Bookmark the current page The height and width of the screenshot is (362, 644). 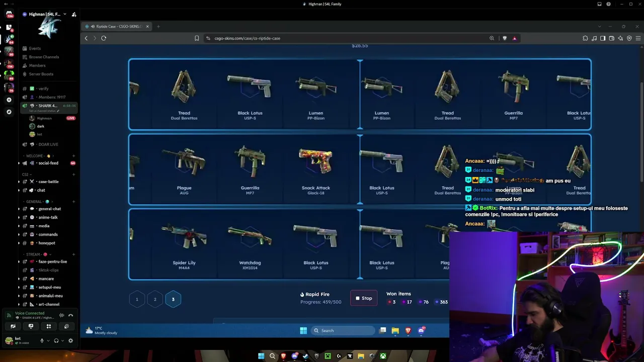point(197,38)
